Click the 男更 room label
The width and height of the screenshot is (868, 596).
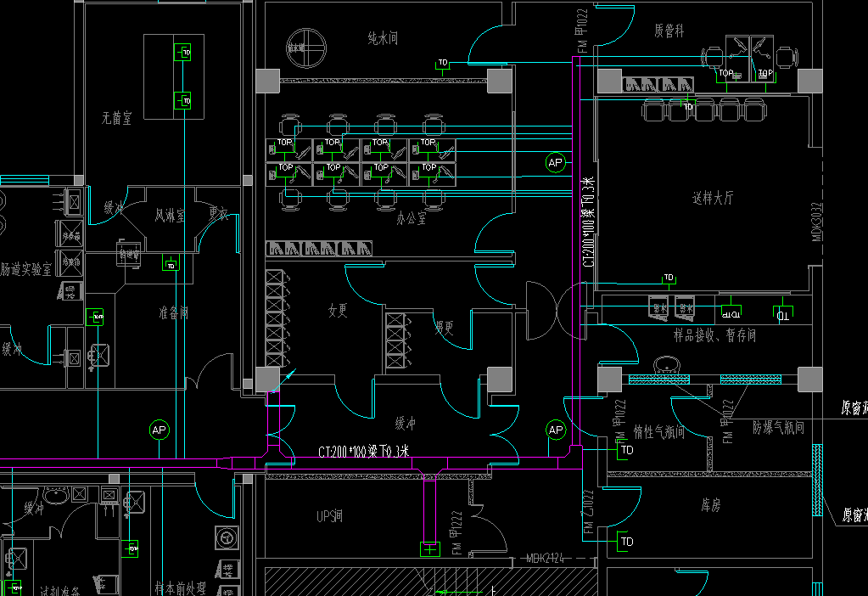coord(444,328)
